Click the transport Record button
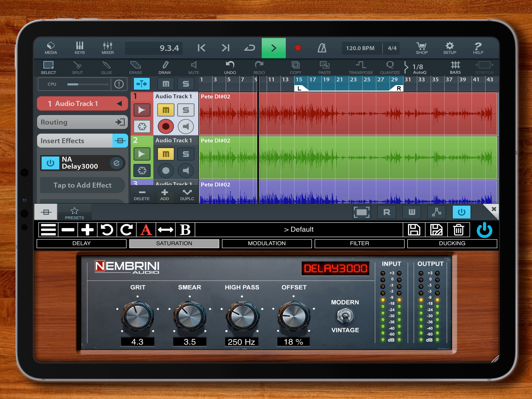The image size is (532, 399). (298, 48)
